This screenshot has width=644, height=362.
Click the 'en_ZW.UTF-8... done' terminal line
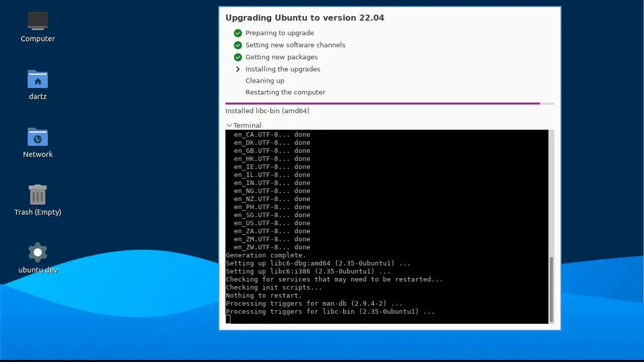[272, 247]
